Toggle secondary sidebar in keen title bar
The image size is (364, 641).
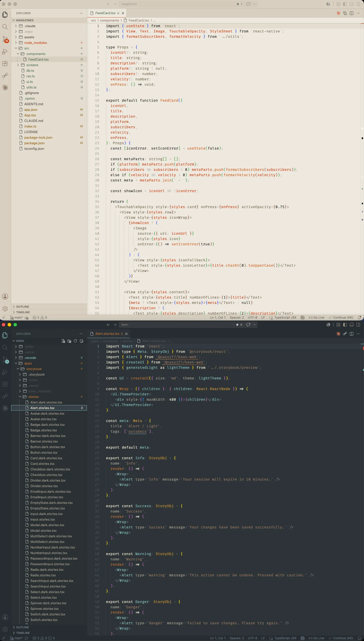pos(358,325)
